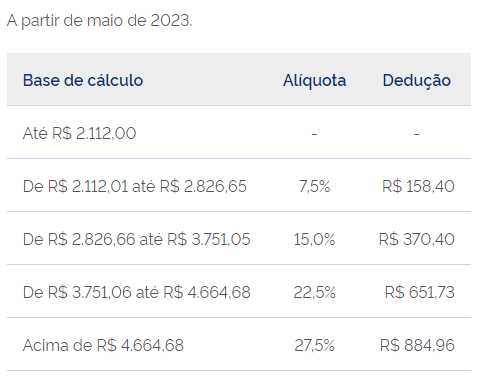
Task: Click the R$ 370,40 deduction value
Action: point(417,239)
